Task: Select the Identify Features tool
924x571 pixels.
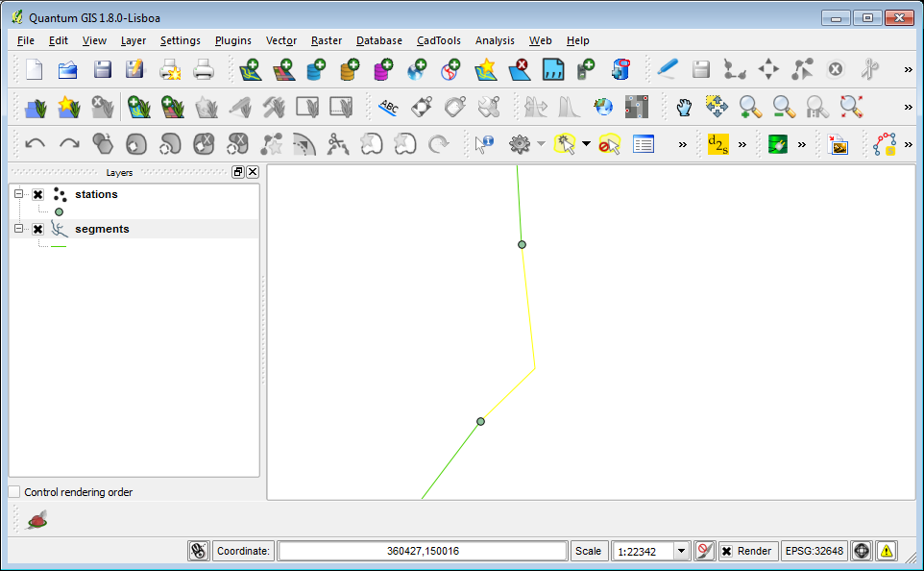Action: tap(484, 144)
